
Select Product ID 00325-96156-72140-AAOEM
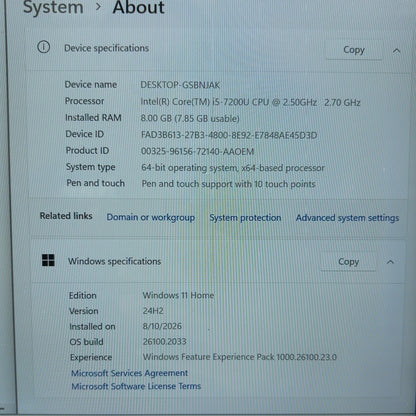[198, 151]
